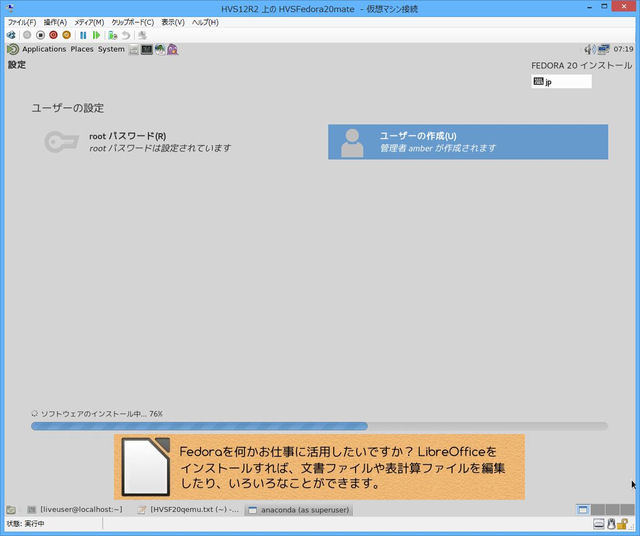Screen dimensions: 640x536
Task: Click the root password key icon
Action: click(61, 142)
